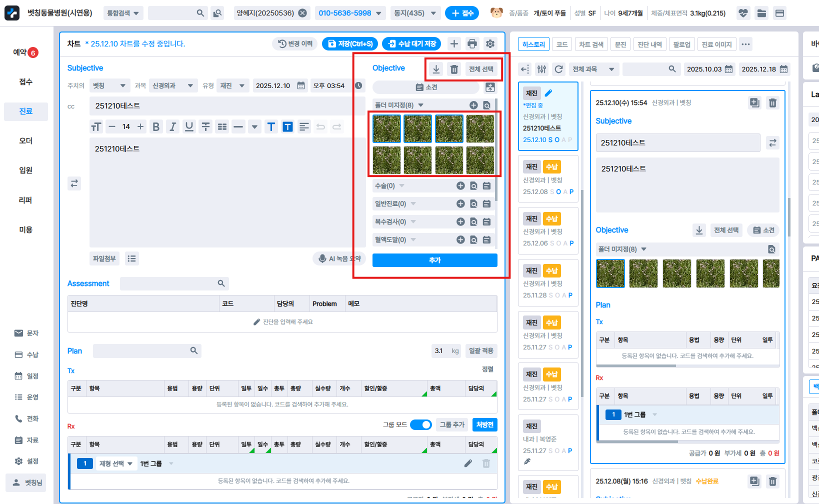Click the 그룹 추가 button

(x=452, y=424)
